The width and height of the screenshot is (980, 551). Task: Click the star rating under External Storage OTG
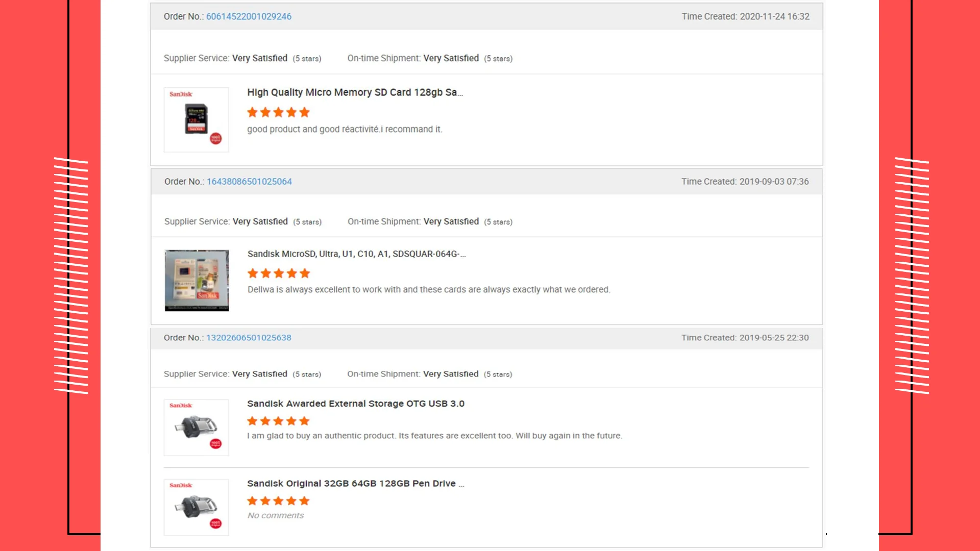pos(278,421)
